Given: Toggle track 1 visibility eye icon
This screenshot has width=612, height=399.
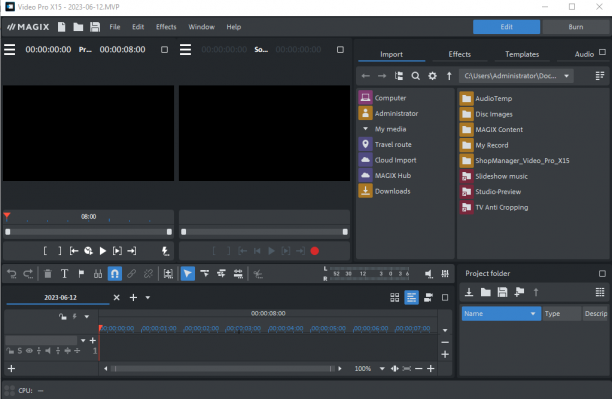Looking at the screenshot, I should coord(29,351).
